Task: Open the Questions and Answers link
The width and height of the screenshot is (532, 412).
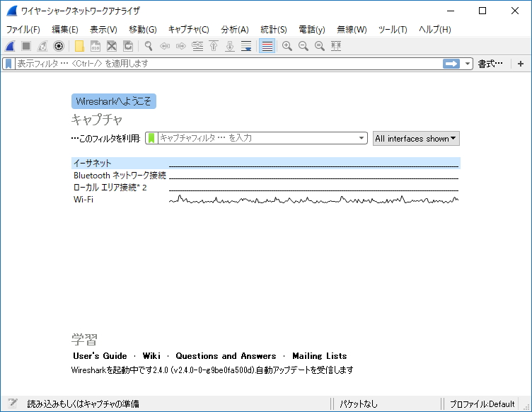Action: point(226,355)
